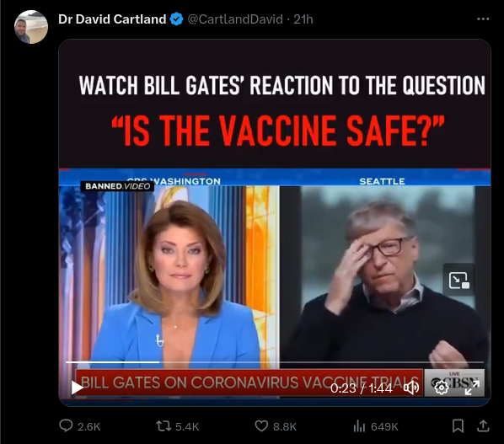The height and width of the screenshot is (444, 504).
Task: Bookmark this post
Action: click(x=458, y=426)
